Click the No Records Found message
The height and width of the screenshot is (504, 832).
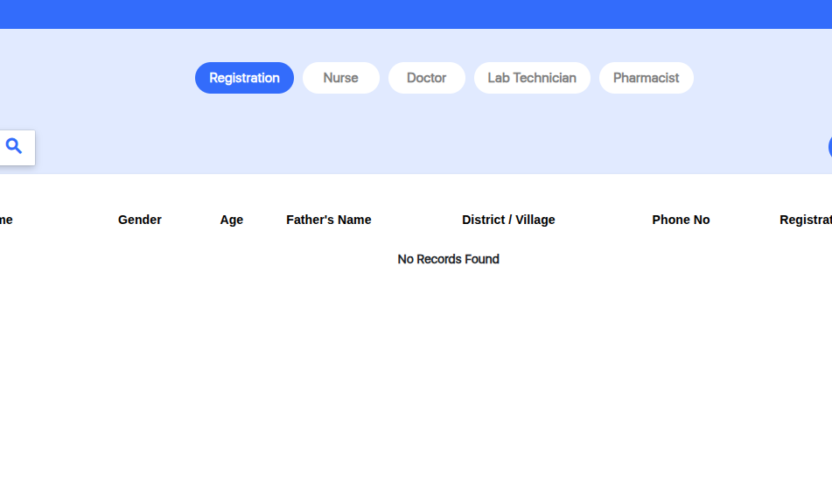tap(448, 259)
